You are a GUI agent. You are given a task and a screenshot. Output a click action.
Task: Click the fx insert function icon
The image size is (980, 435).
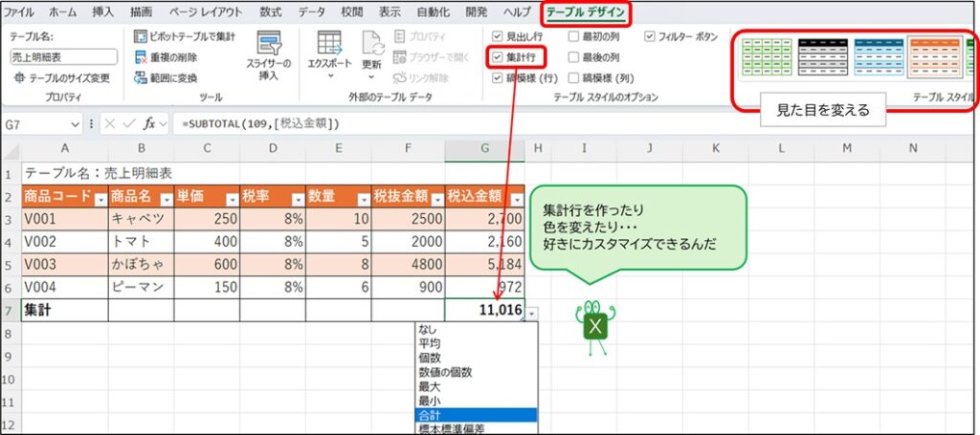coord(149,123)
